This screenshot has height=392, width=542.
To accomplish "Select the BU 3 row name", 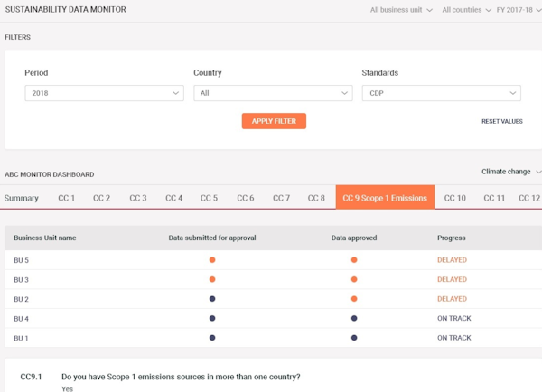I will coord(21,280).
